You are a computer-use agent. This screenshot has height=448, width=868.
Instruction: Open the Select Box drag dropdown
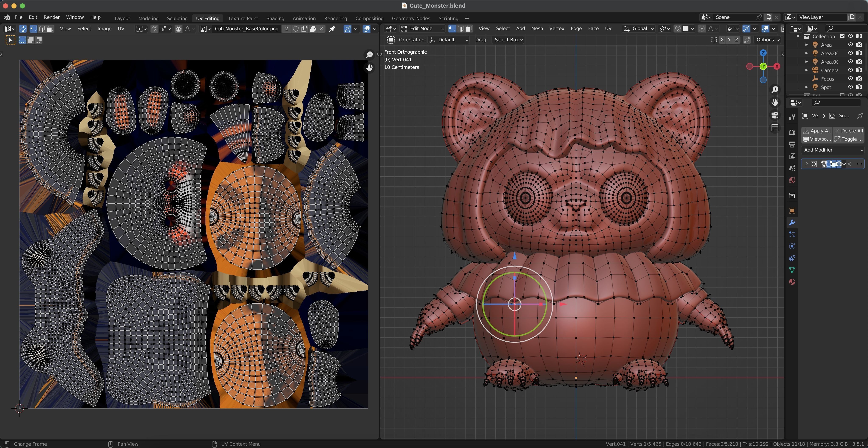tap(508, 40)
